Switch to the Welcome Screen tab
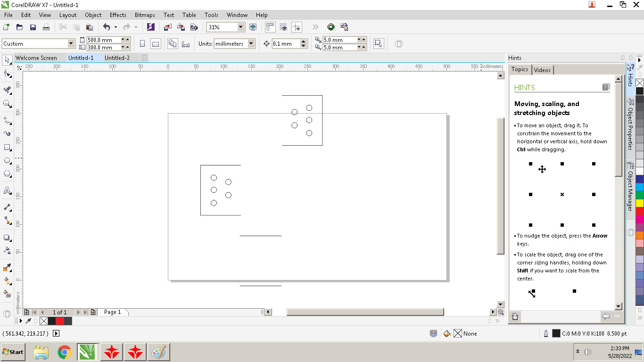Screen dimensions: 644x362 tap(36, 58)
